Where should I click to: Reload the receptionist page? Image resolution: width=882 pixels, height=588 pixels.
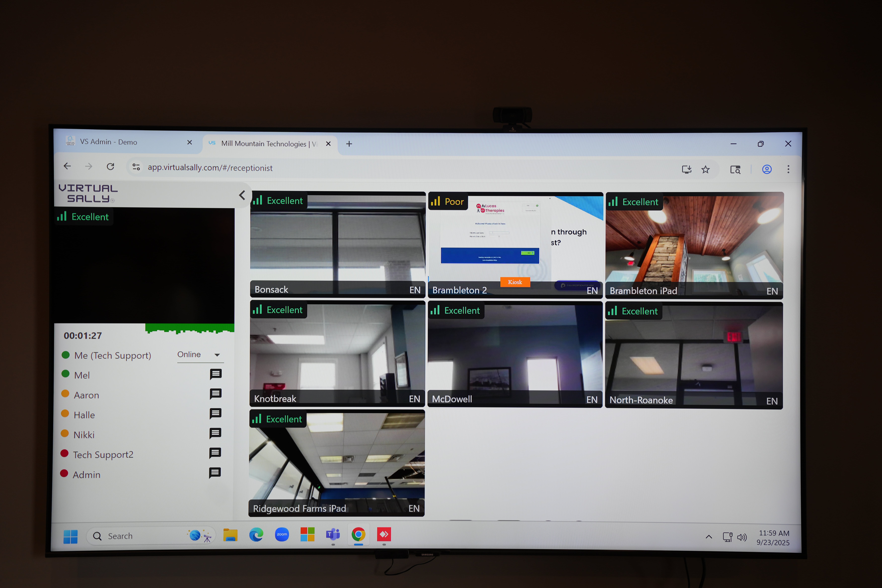(x=110, y=167)
